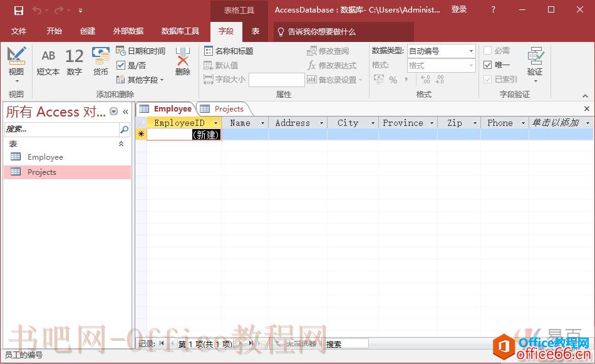This screenshot has height=364, width=595.
Task: Click decrease decimals icon
Action: click(x=440, y=80)
